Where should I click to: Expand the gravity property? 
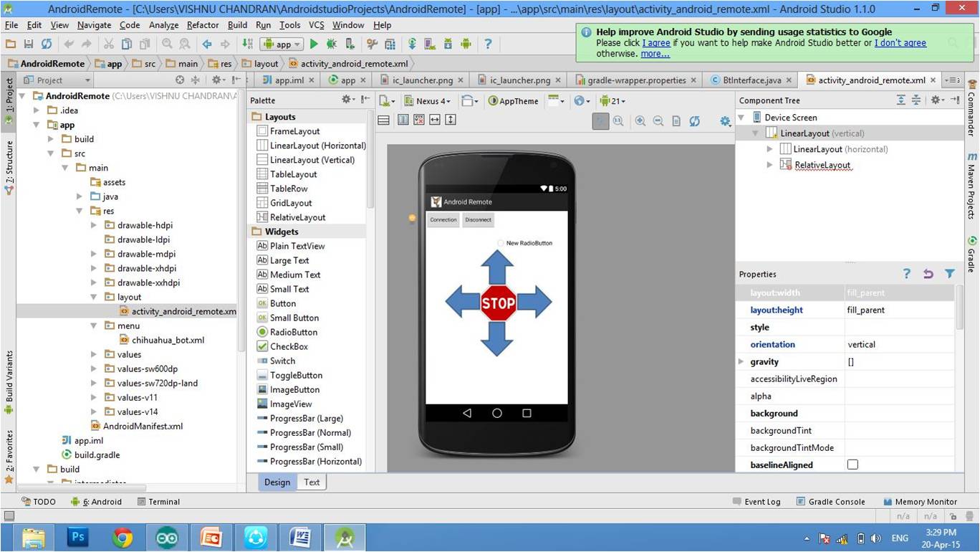point(741,361)
